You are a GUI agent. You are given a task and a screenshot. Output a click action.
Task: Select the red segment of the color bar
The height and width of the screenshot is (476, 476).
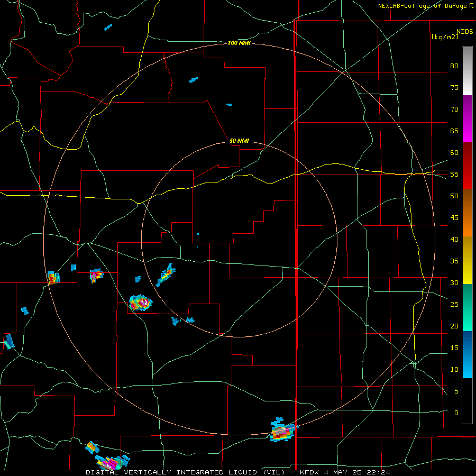tap(467, 166)
